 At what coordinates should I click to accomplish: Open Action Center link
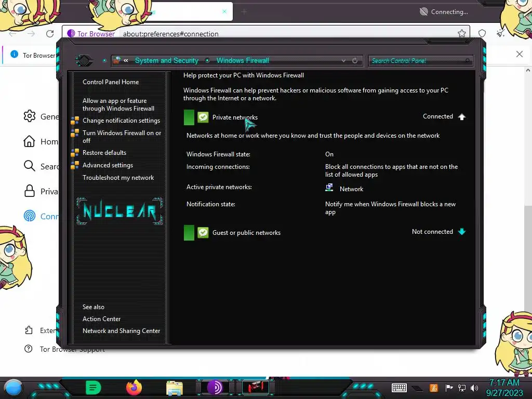tap(101, 319)
